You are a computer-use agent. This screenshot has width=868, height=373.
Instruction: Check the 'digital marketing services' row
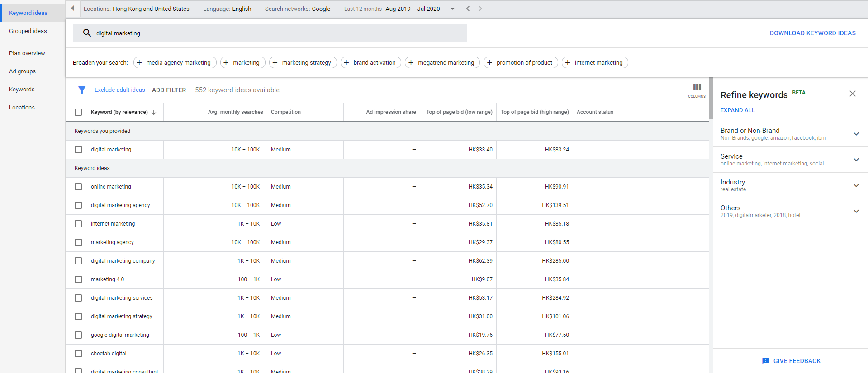point(78,298)
